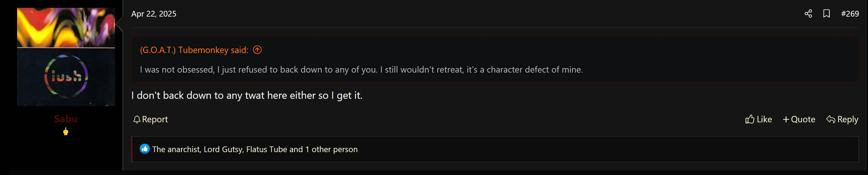This screenshot has height=175, width=868.
Task: Expand the quoted Tubemonkey message text
Action: tap(361, 70)
